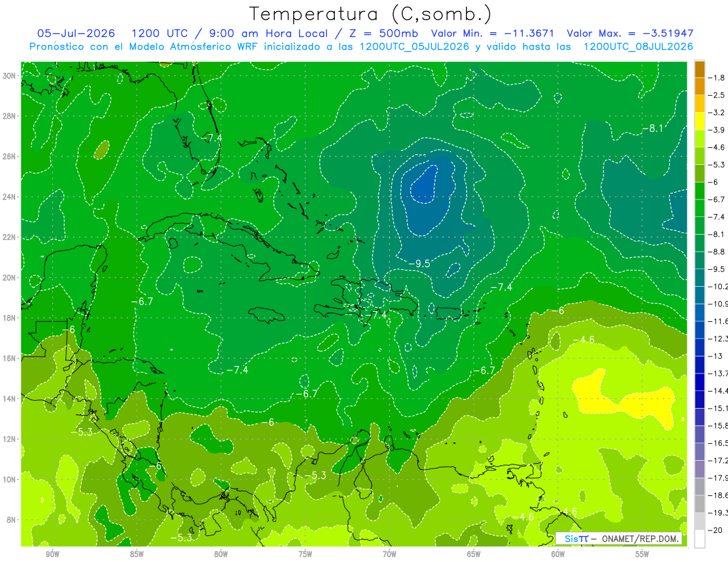Image resolution: width=728 pixels, height=562 pixels.
Task: Click the legend value "-2.5"
Action: [716, 95]
